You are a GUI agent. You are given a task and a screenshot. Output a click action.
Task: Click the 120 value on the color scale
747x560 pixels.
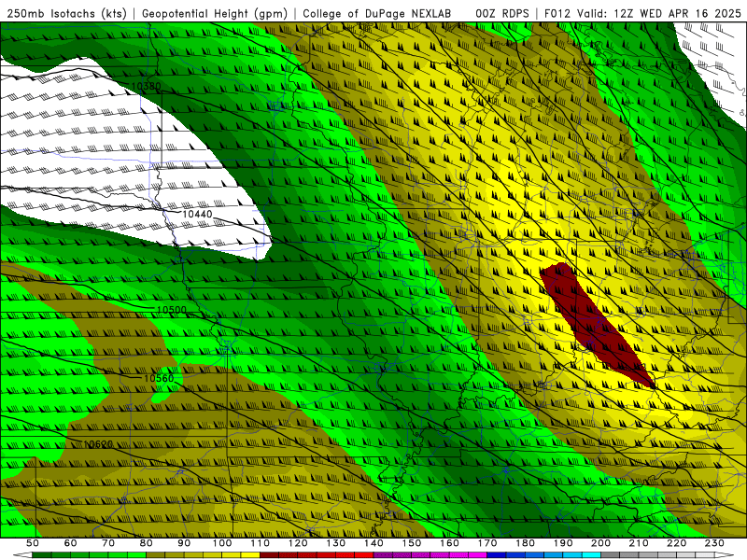pyautogui.click(x=298, y=543)
